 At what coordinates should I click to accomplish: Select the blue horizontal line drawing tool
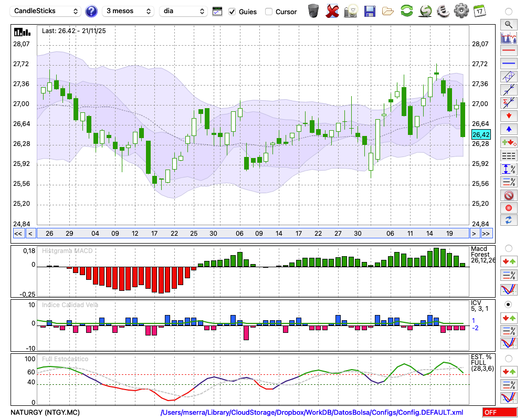pos(508,64)
